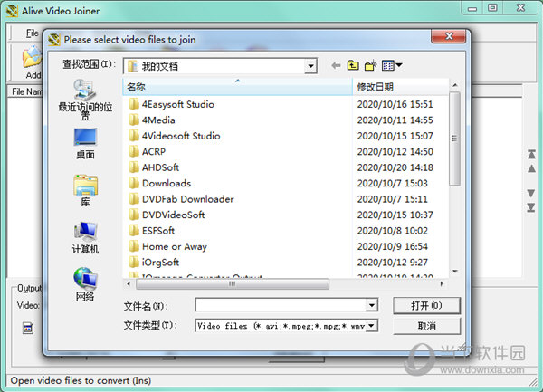Go back using the back arrow icon
This screenshot has width=543, height=392.
pyautogui.click(x=336, y=65)
